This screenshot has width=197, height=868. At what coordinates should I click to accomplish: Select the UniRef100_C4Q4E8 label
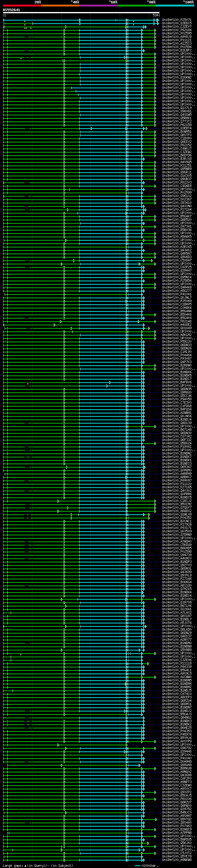pos(176,186)
